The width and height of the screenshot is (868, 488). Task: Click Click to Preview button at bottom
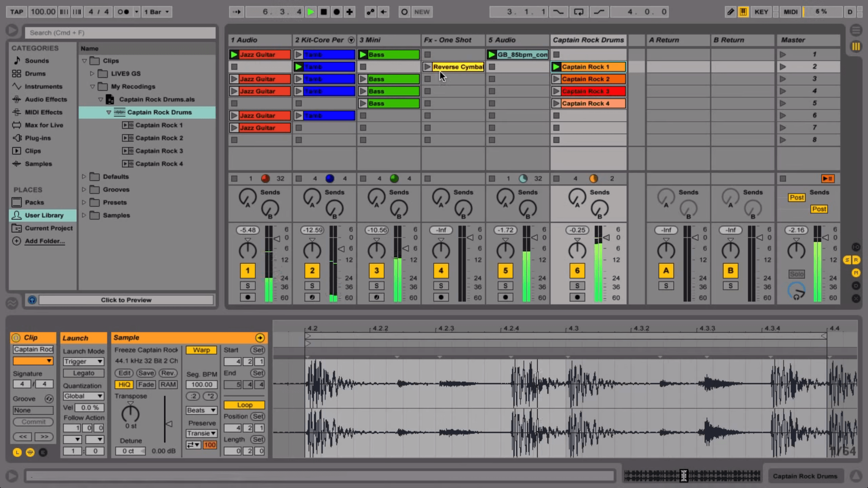click(x=126, y=300)
